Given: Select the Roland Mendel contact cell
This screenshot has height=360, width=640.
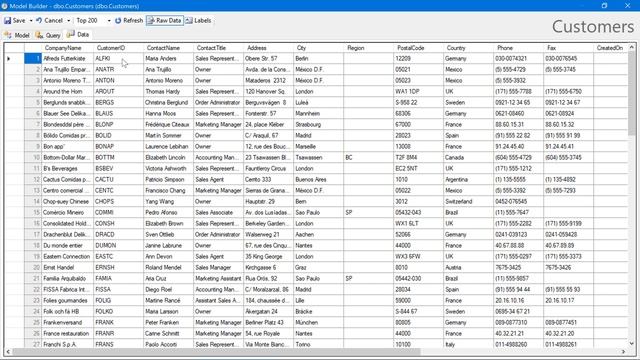Looking at the screenshot, I should coord(169,268).
